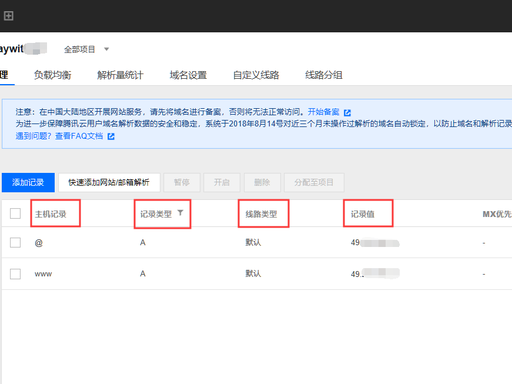
Task: Click record value in www row
Action: point(375,273)
